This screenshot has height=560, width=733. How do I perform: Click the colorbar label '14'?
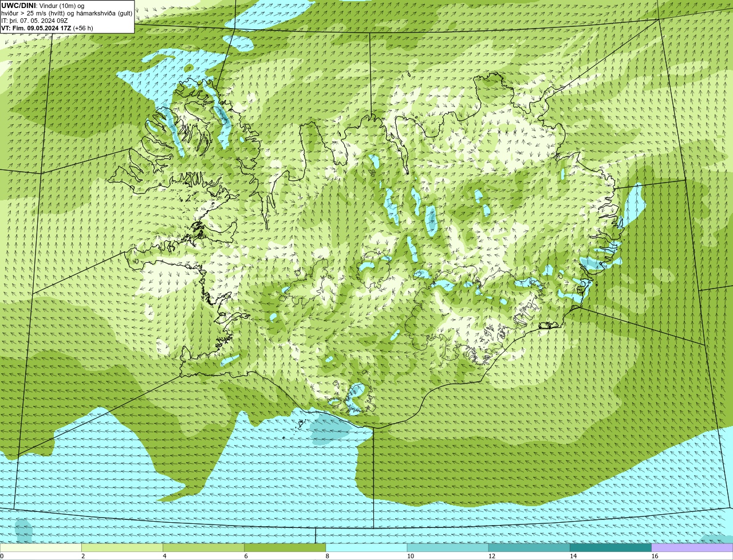tap(573, 556)
